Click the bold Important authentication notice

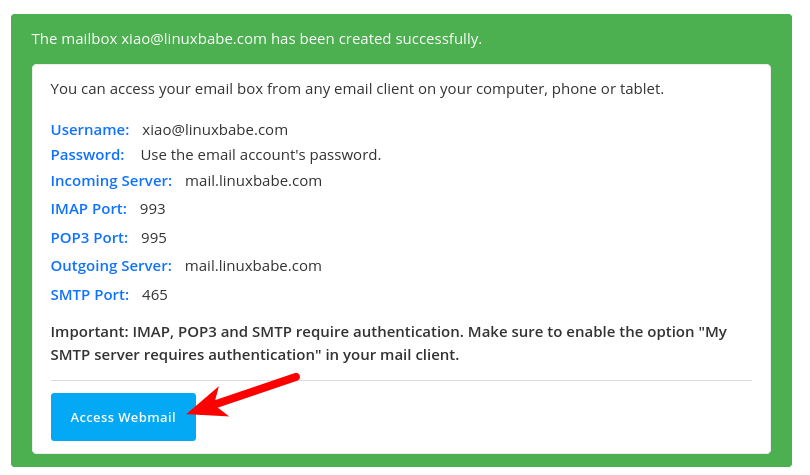point(388,343)
